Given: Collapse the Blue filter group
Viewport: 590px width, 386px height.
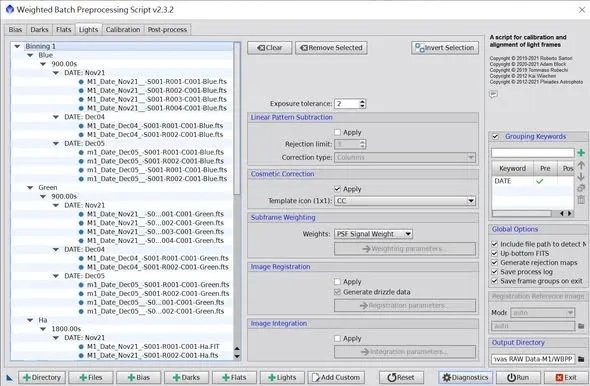Looking at the screenshot, I should click(30, 55).
